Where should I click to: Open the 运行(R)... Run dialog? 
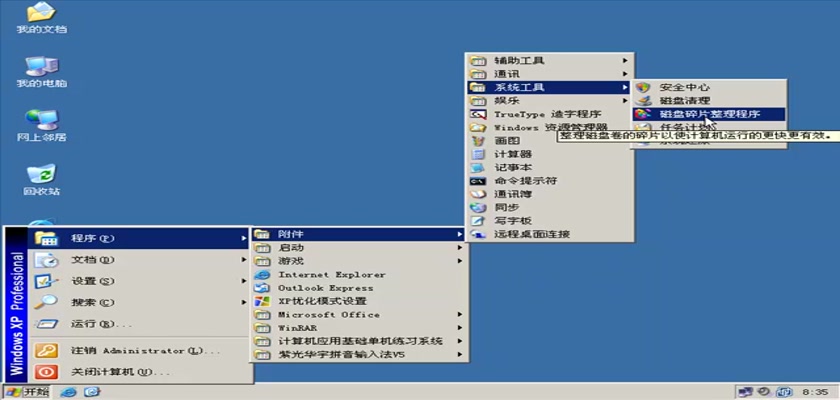coord(139,324)
